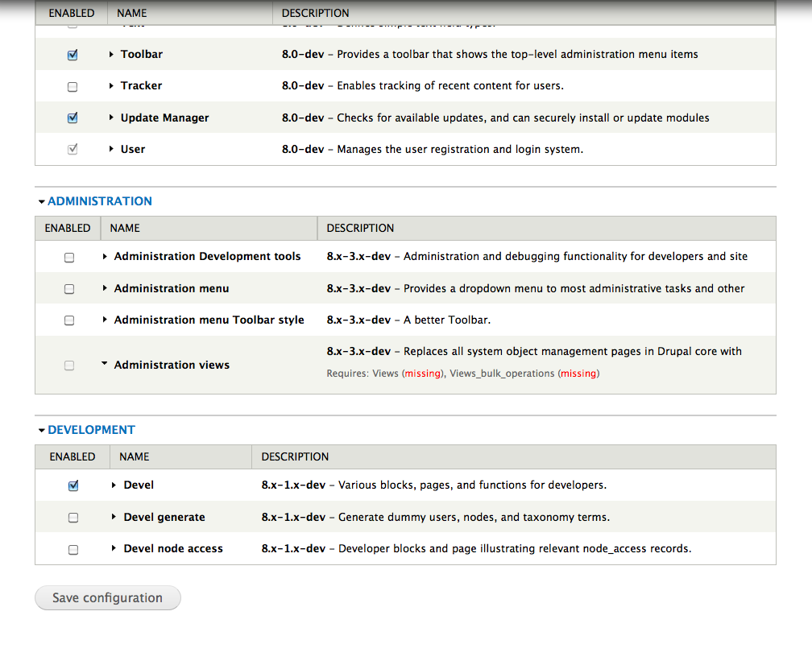Screen dimensions: 812x665
Task: Expand the User module details arrow
Action: 111,149
